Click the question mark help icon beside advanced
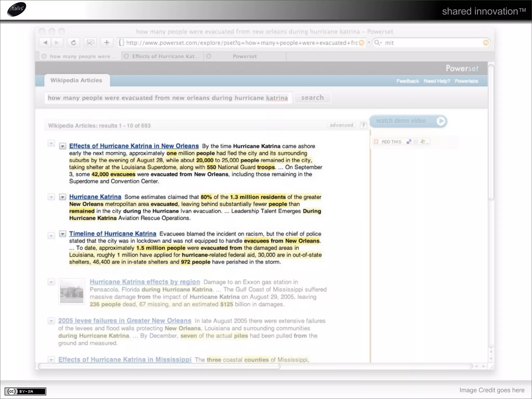This screenshot has height=399, width=532. [x=363, y=125]
